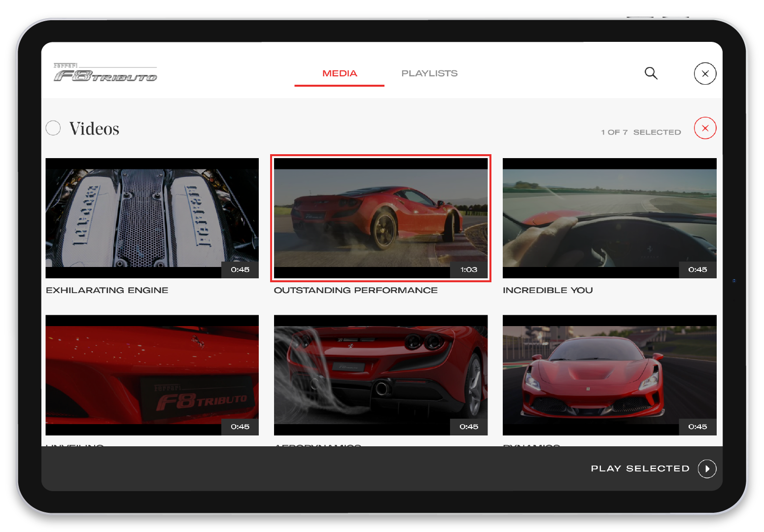Switch to the Media tab
Viewport: 764px width, 532px height.
click(x=340, y=73)
